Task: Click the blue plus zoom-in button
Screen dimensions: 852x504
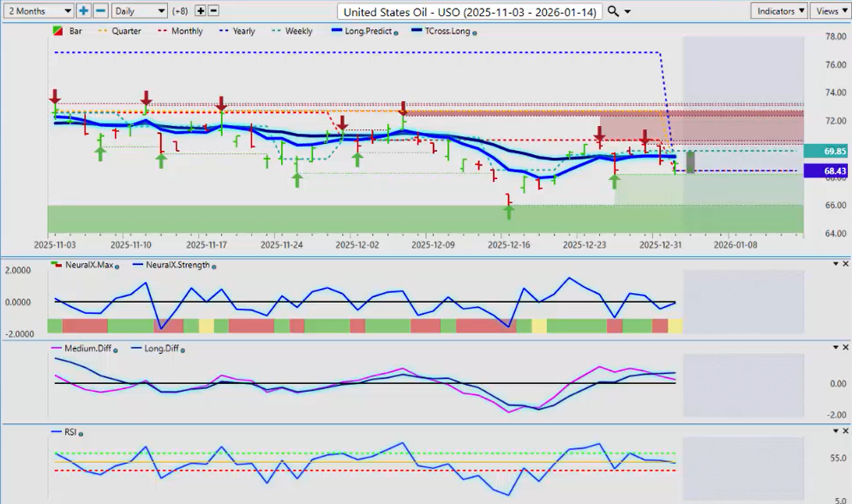Action: 84,11
